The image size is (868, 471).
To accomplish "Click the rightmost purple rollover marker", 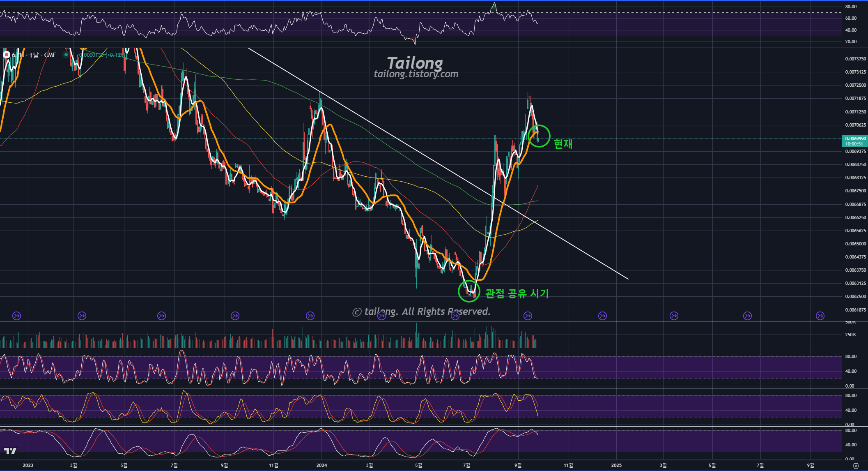I will point(820,316).
